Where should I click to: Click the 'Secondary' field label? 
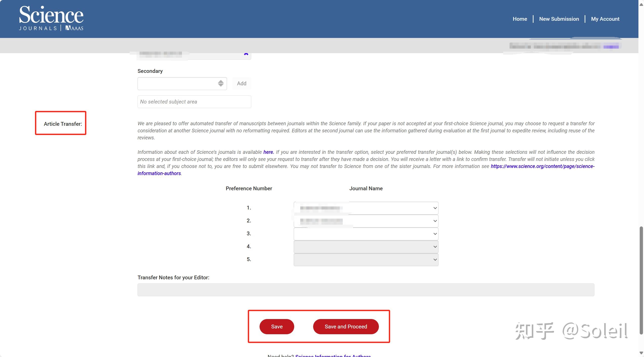150,71
